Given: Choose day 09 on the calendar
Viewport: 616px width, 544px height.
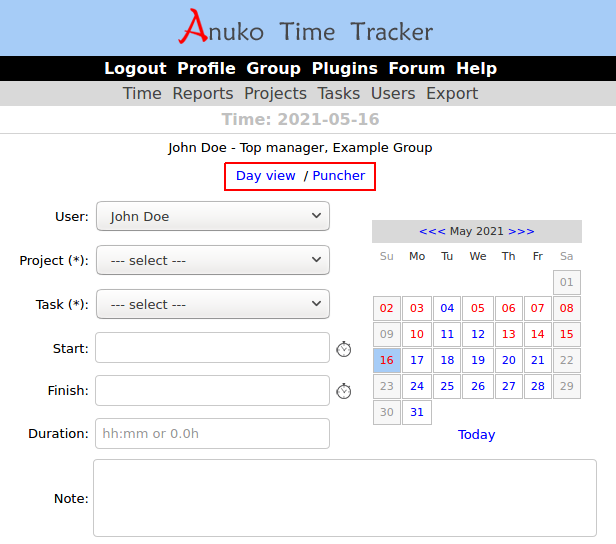Looking at the screenshot, I should point(387,334).
